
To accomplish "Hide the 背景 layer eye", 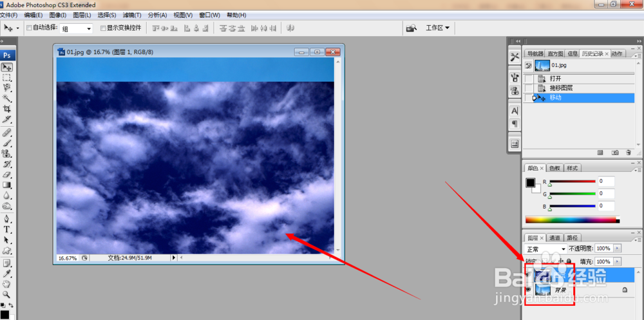I will 528,290.
